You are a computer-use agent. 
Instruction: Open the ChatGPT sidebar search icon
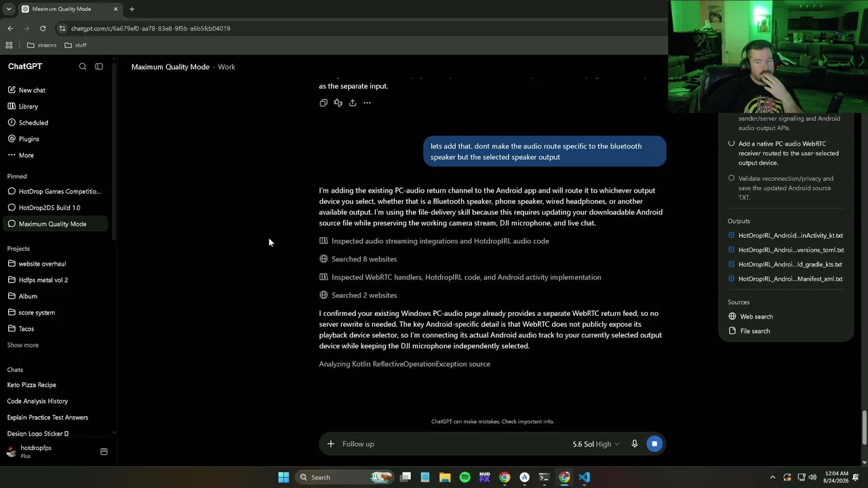[x=83, y=66]
